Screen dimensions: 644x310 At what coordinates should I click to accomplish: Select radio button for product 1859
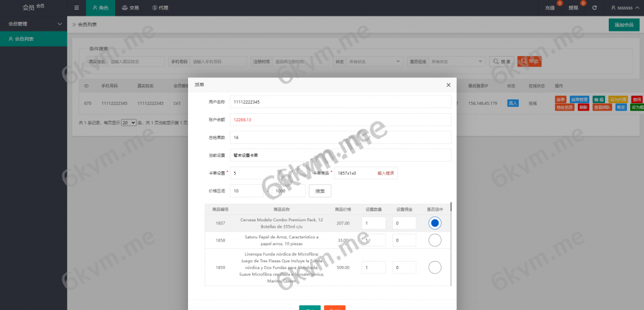[435, 267]
